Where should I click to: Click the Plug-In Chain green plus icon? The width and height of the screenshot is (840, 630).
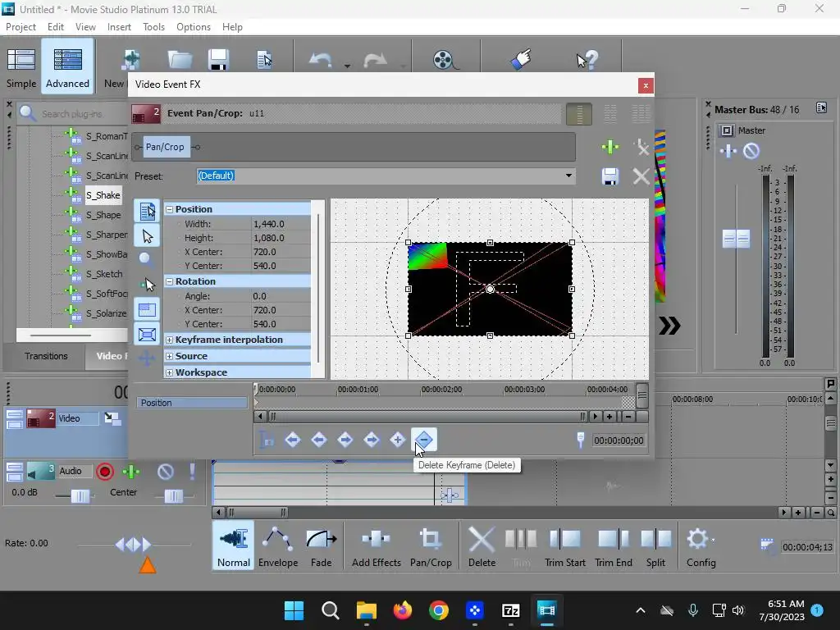(610, 147)
